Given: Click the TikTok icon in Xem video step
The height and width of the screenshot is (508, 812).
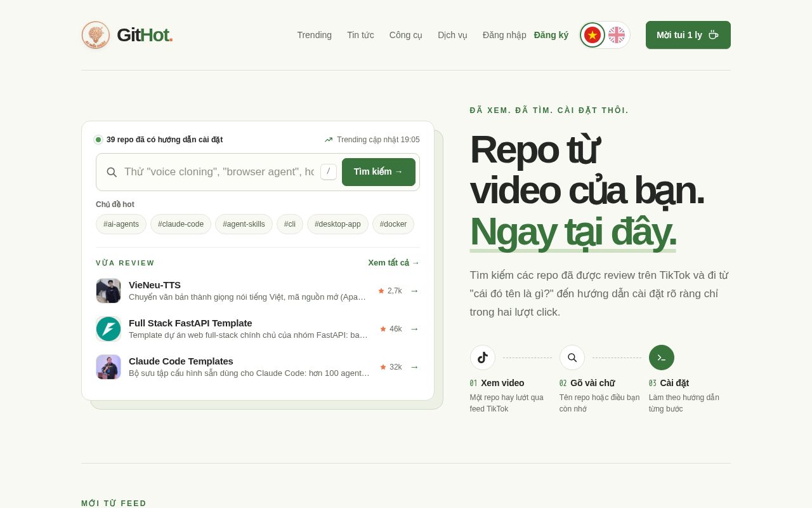Looking at the screenshot, I should coord(483,358).
